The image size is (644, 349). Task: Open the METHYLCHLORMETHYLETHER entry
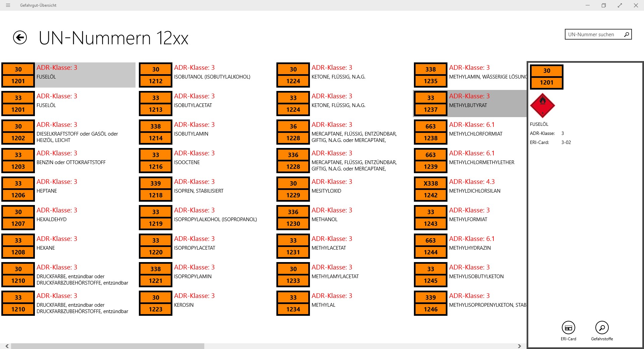coord(470,161)
